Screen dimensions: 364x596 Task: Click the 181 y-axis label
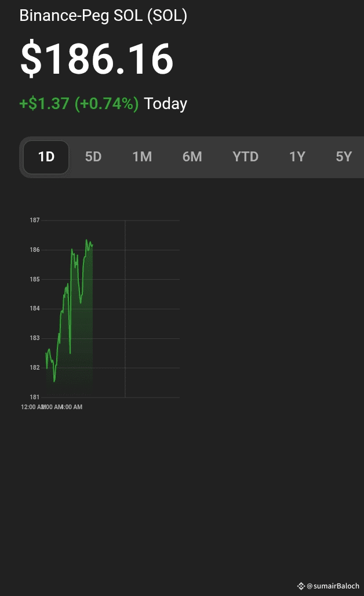(35, 397)
